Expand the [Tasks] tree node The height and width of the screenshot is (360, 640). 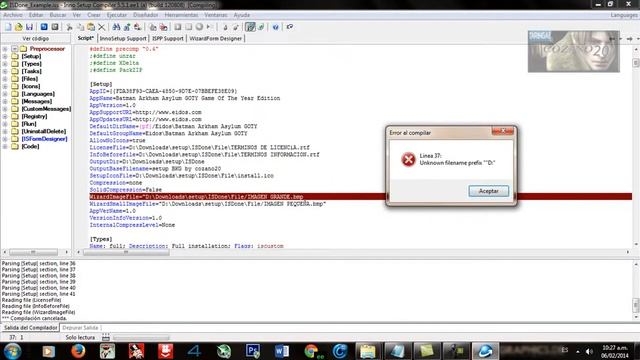pyautogui.click(x=5, y=71)
